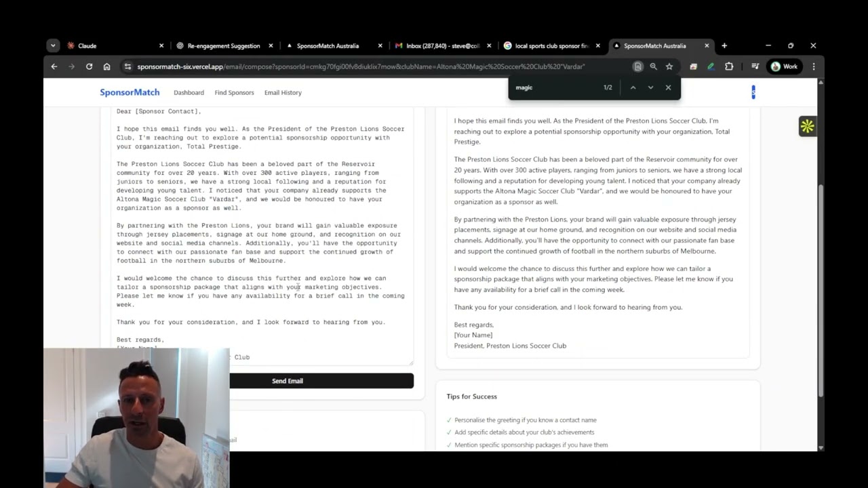
Task: Open a new browser tab
Action: 724,46
